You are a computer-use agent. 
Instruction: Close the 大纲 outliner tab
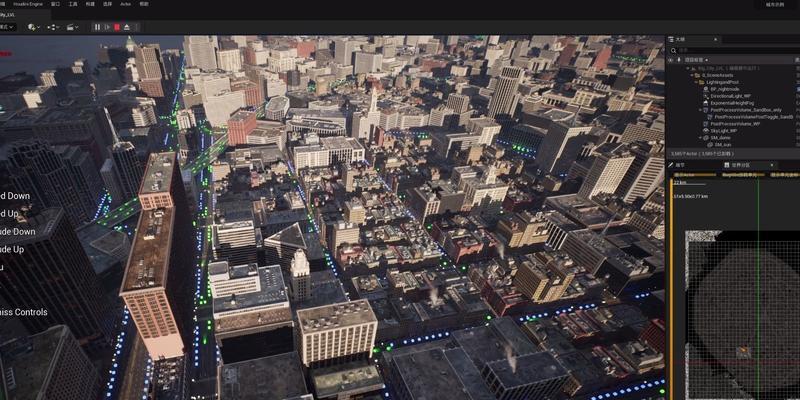(x=715, y=39)
